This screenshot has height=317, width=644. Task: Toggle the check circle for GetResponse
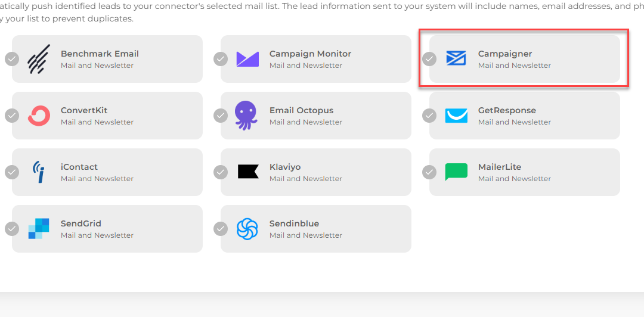click(429, 116)
